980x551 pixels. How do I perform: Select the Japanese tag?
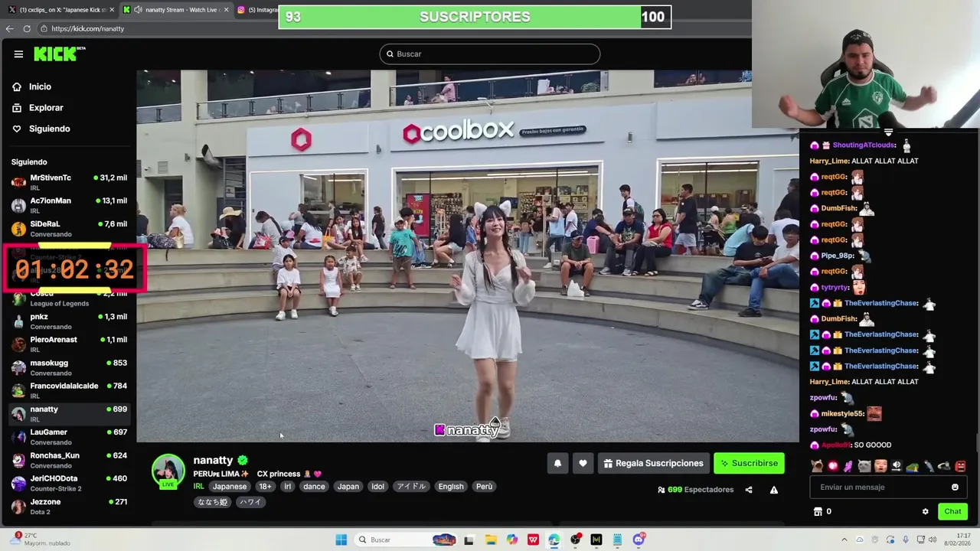point(230,487)
